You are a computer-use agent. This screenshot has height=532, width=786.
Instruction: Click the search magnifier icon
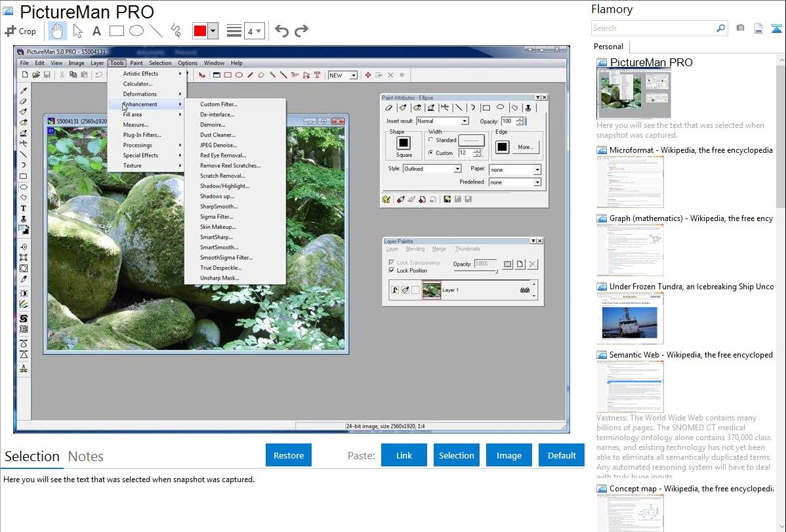point(720,28)
